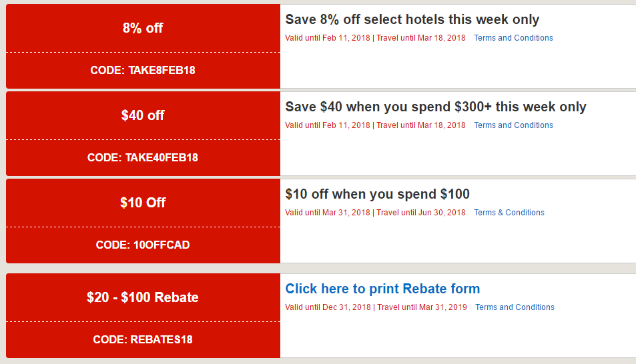Click the 8% off coupon banner
This screenshot has height=364, width=636.
click(x=143, y=28)
